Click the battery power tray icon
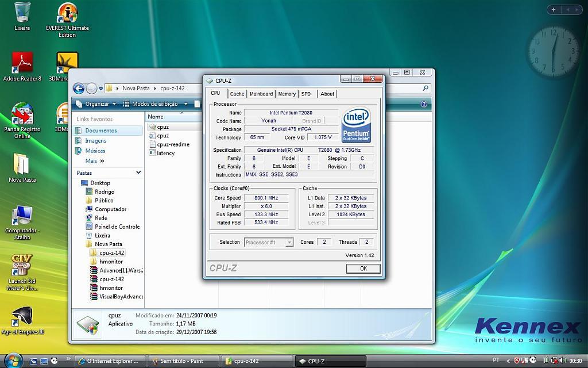Viewport: 588px width, 368px height. click(x=547, y=361)
